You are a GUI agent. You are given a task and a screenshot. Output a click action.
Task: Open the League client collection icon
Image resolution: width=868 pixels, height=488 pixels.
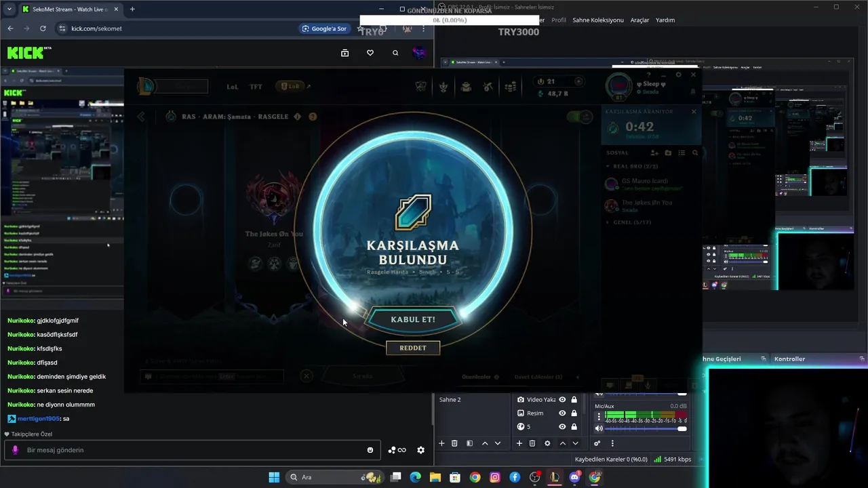tap(421, 86)
